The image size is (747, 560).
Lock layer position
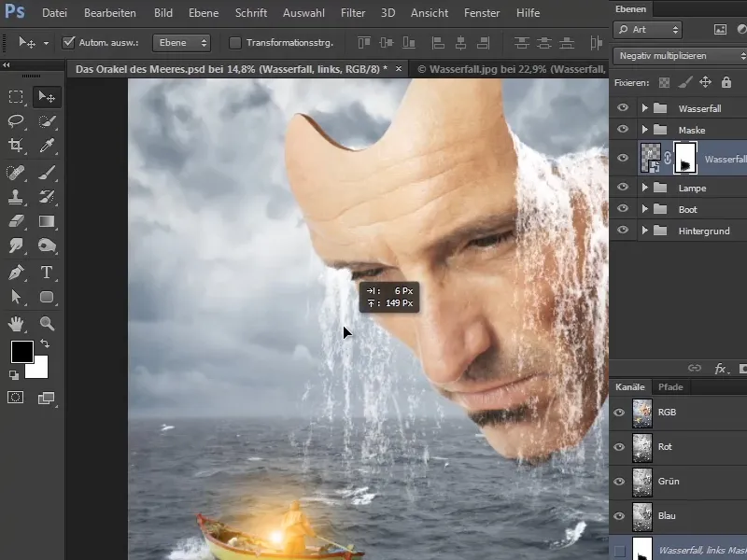pos(706,82)
